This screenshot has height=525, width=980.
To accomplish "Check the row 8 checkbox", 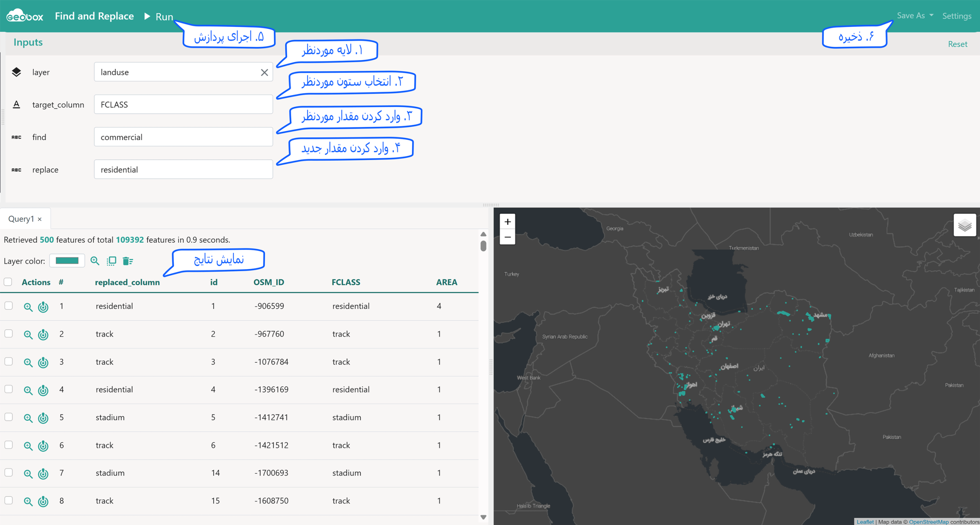I will point(8,500).
